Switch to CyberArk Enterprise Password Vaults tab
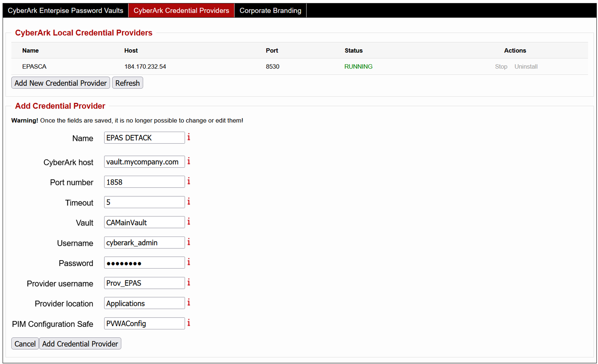598x364 pixels. [x=65, y=10]
